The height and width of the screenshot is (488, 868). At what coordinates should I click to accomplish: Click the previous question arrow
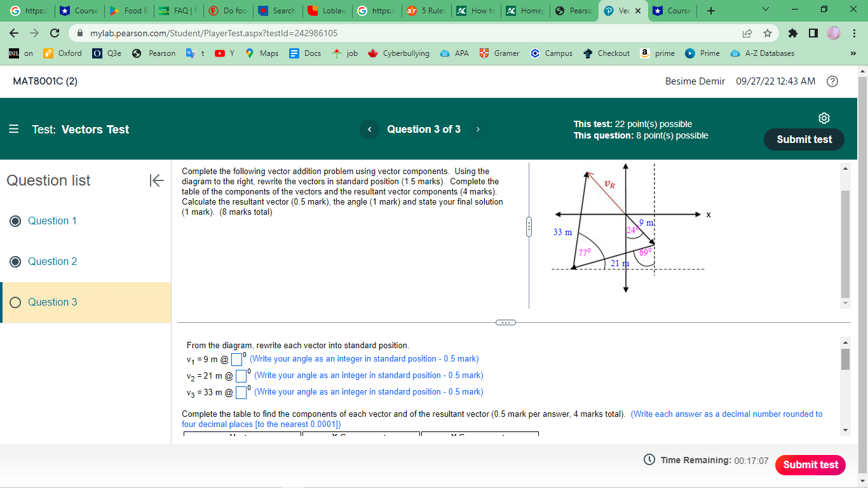click(x=369, y=129)
